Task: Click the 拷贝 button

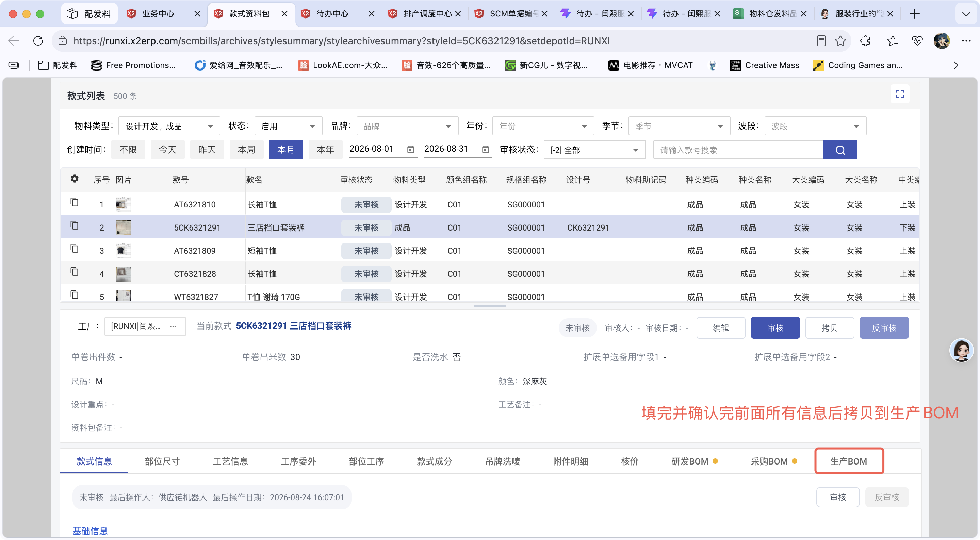Action: (x=830, y=328)
